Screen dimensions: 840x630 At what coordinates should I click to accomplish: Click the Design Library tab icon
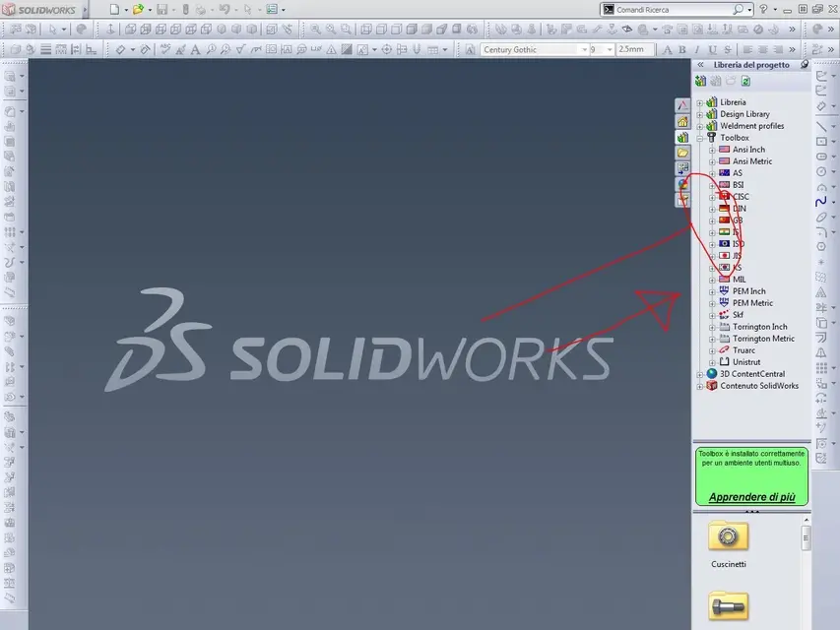pos(682,137)
